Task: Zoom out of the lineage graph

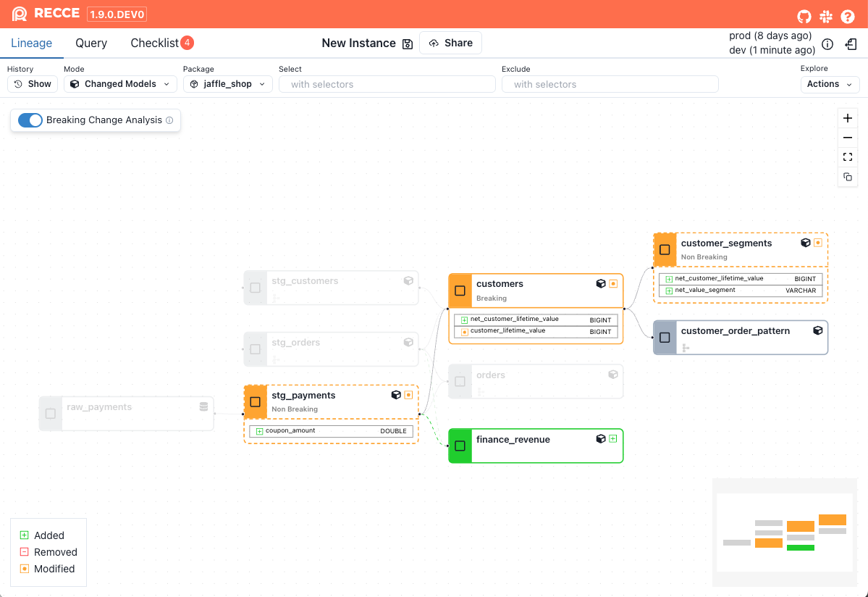Action: [848, 138]
